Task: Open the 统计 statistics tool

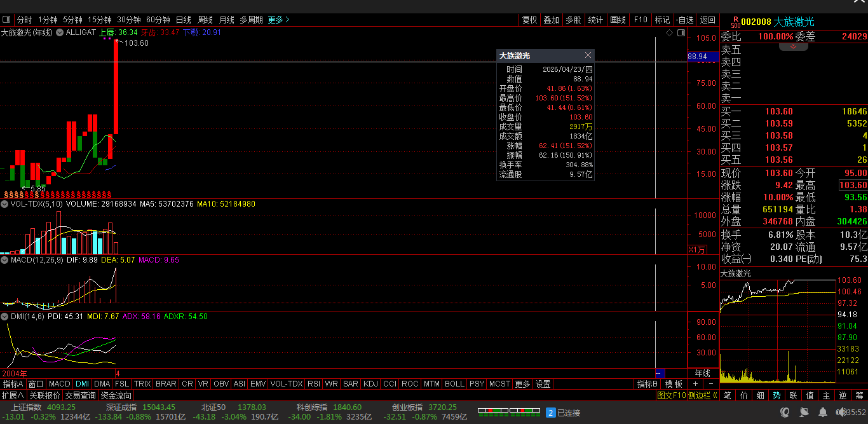Action: click(595, 20)
